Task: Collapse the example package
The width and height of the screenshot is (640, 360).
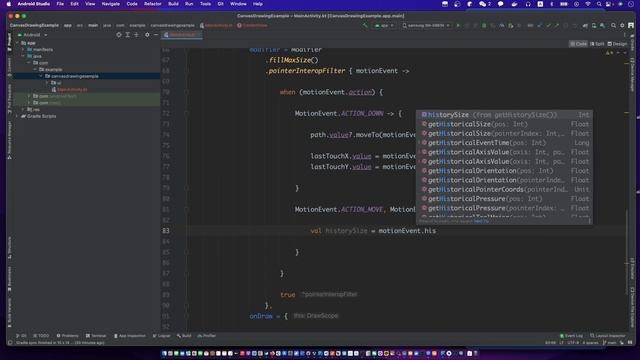Action: click(35, 69)
